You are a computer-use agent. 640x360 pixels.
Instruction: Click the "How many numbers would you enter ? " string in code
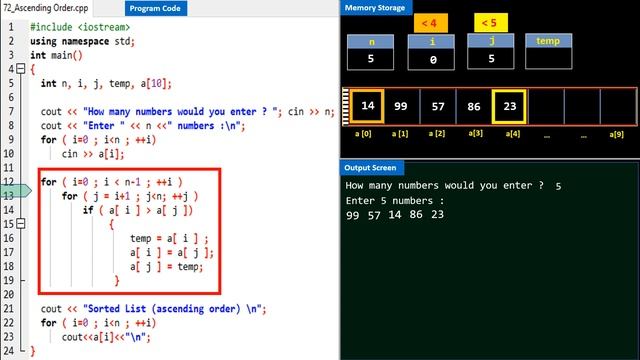[180, 111]
